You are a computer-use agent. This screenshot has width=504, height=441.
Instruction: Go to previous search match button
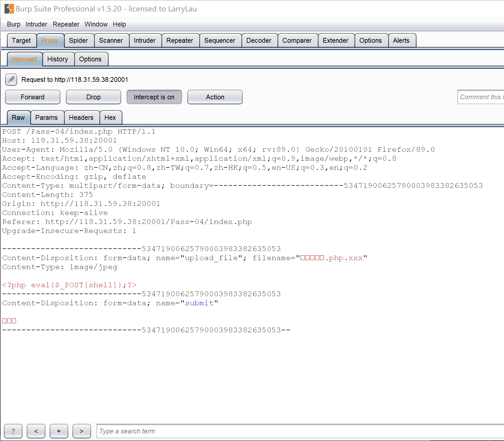coord(36,431)
